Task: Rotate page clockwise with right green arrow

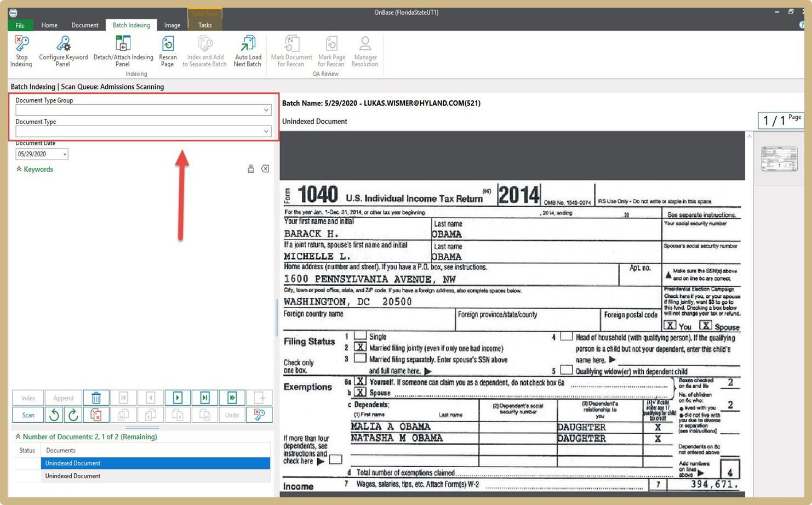Action: coord(73,415)
